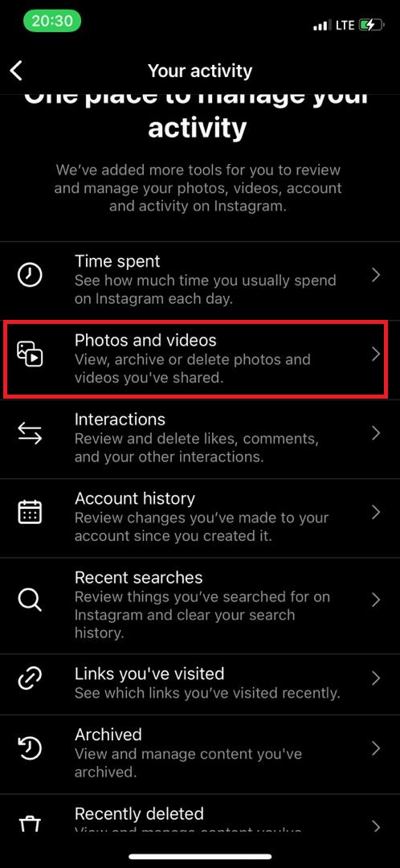Open Interactions with its right chevron
The image size is (400, 868).
point(376,433)
